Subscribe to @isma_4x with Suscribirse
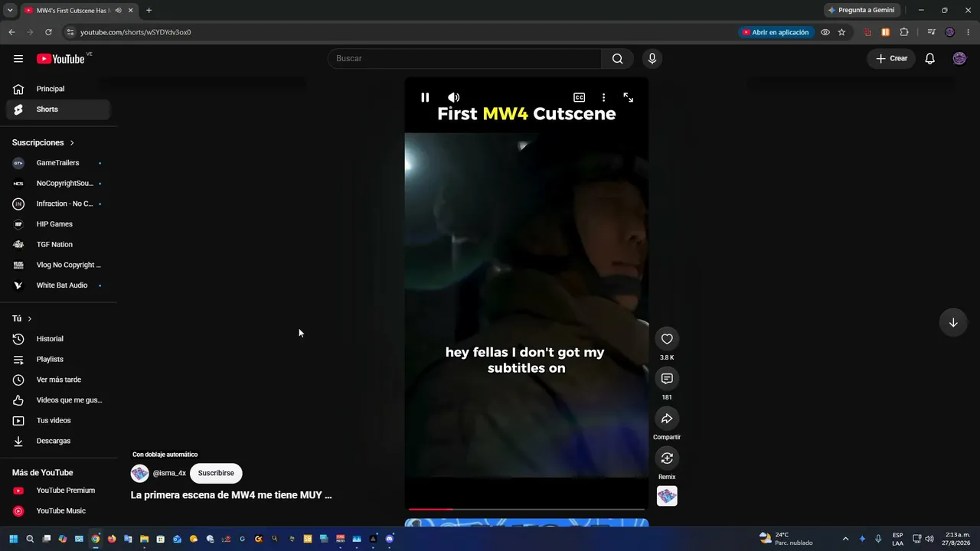The height and width of the screenshot is (551, 980). tap(216, 473)
